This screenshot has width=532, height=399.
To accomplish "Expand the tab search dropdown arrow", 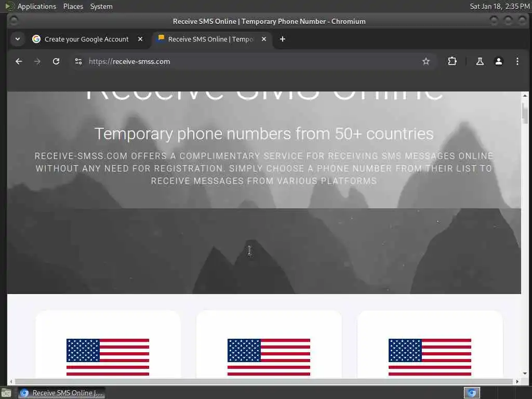I will click(x=18, y=39).
